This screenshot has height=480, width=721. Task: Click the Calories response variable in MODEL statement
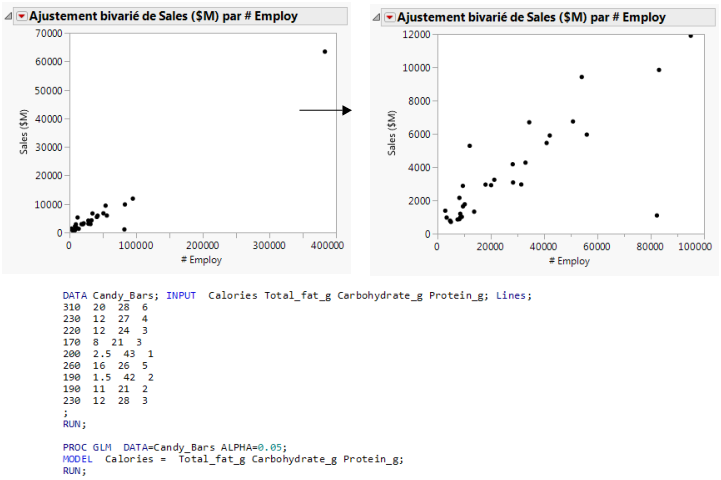129,459
